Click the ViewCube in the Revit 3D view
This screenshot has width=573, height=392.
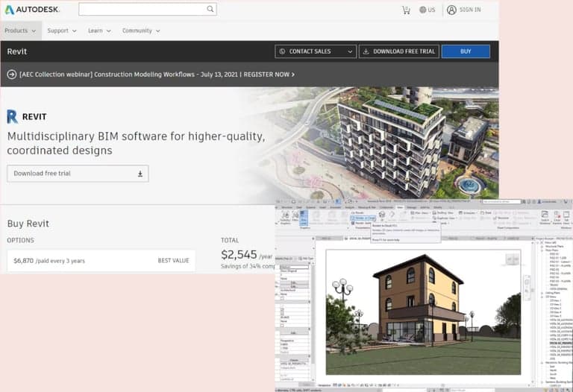click(x=513, y=259)
